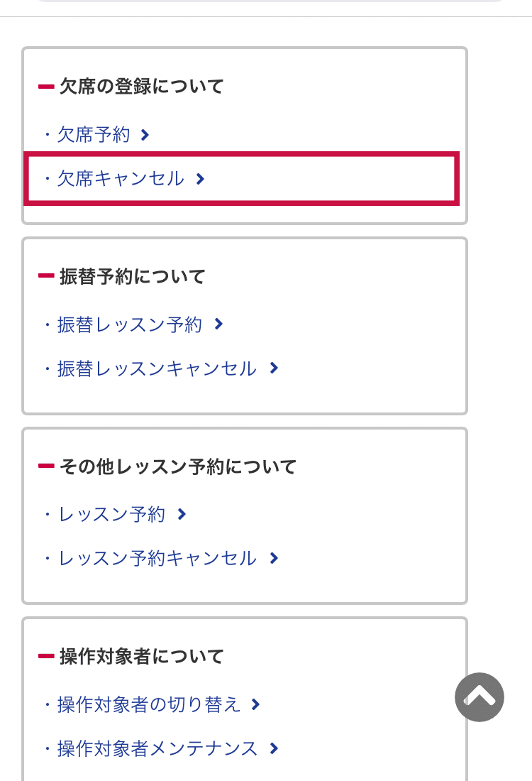Click chevron arrow beside 操作対象者メンテナンス
The height and width of the screenshot is (781, 532).
click(x=274, y=748)
